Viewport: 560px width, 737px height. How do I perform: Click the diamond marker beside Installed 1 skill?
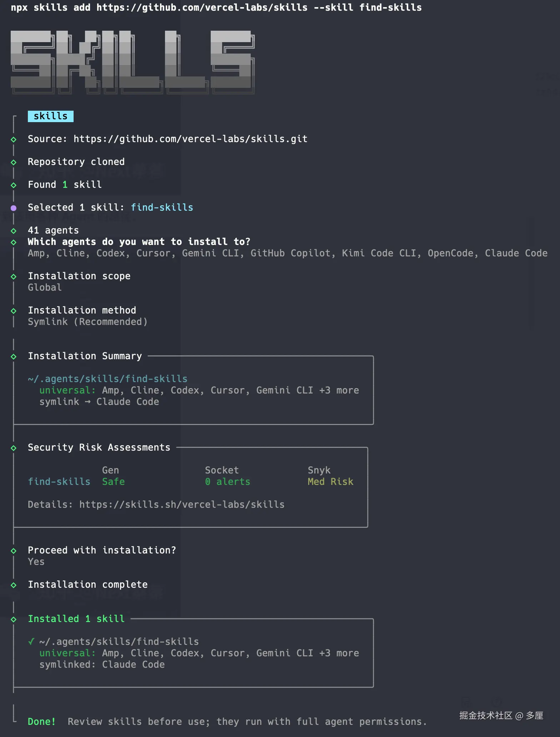click(14, 619)
